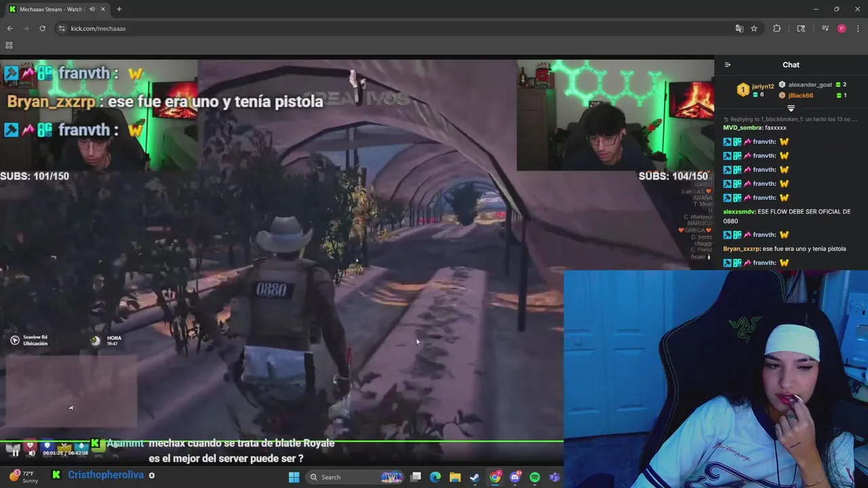The height and width of the screenshot is (488, 868).
Task: Open the apps grid in bookmarks bar
Action: (x=9, y=45)
